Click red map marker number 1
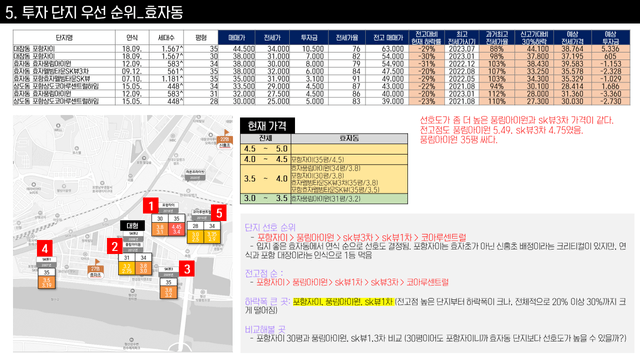Image resolution: width=640 pixels, height=360 pixels. pos(151,205)
